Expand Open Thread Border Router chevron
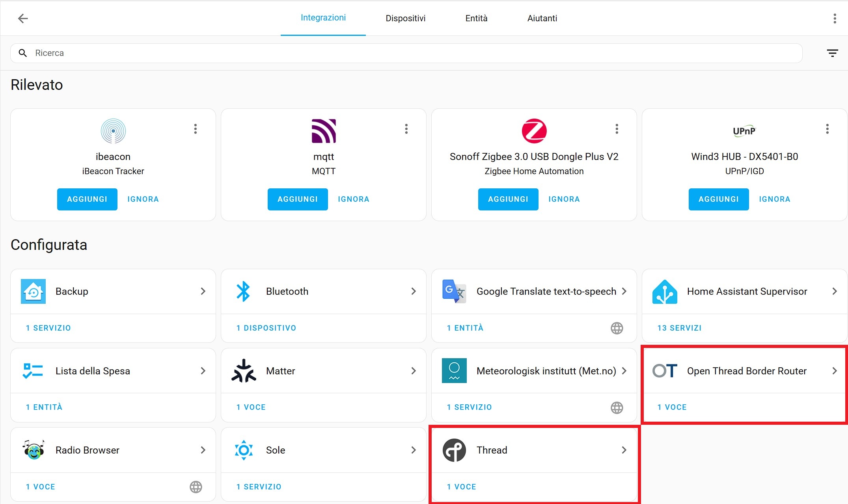The width and height of the screenshot is (848, 504). (x=835, y=371)
